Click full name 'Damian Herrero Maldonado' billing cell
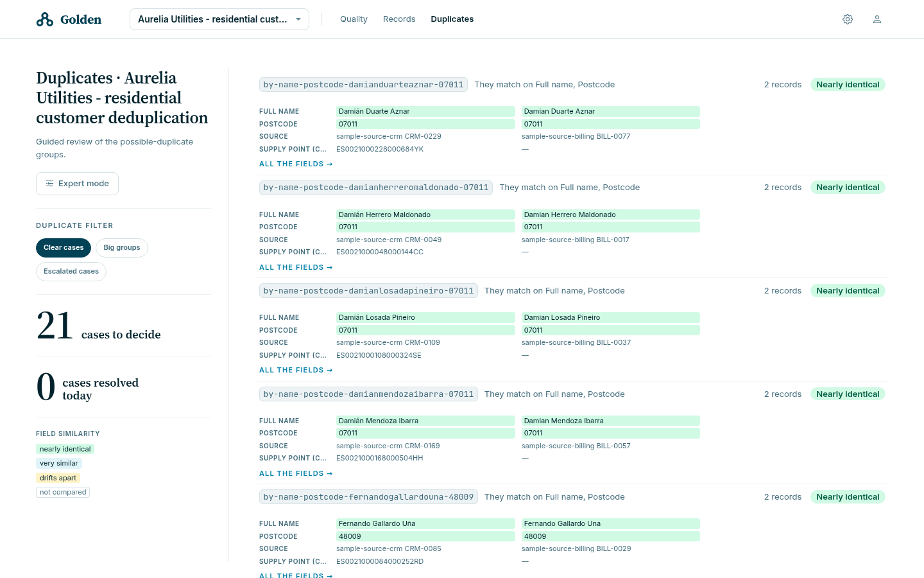This screenshot has width=924, height=578. pyautogui.click(x=611, y=215)
